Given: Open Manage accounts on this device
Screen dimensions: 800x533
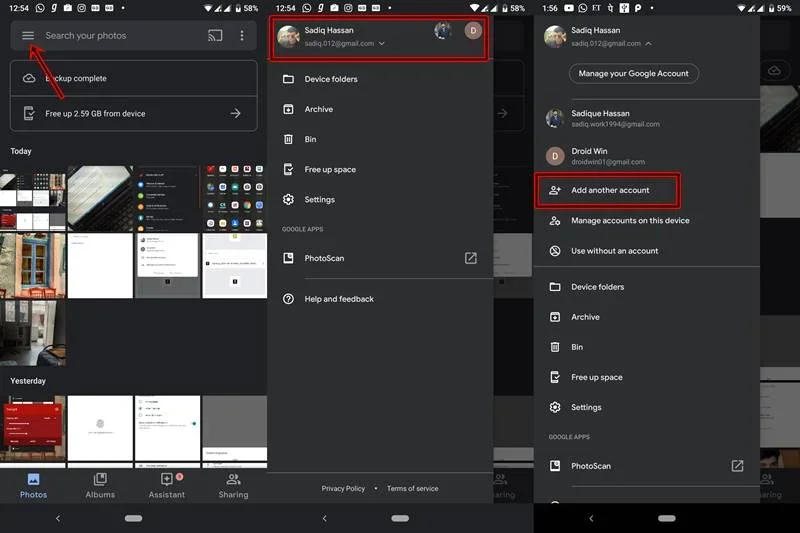Looking at the screenshot, I should tap(646, 221).
